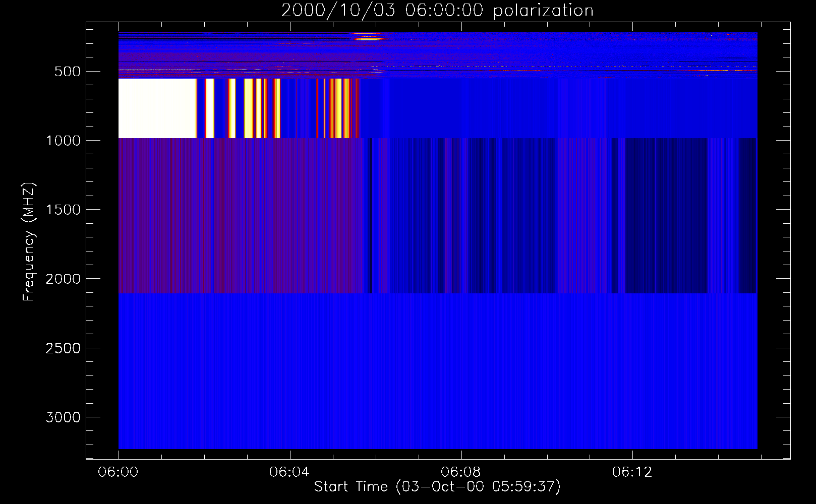816x504 pixels.
Task: Click the 'Start Time (03-Oct-00 05:59:37)' axis label
Action: (437, 486)
